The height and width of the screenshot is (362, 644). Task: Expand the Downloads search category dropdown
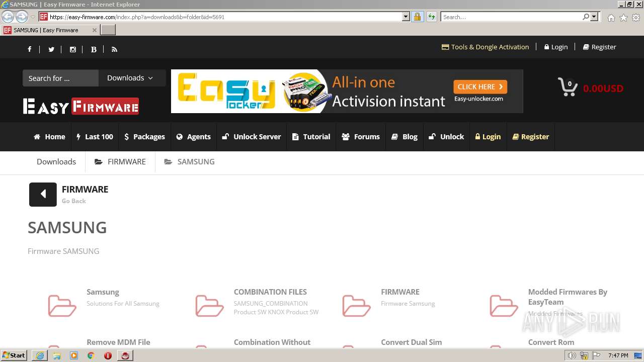[132, 78]
